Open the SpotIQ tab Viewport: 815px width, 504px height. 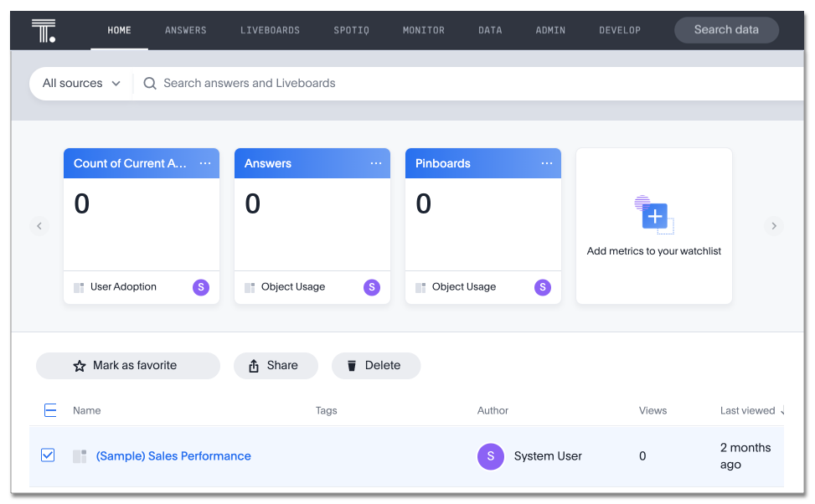pos(353,30)
